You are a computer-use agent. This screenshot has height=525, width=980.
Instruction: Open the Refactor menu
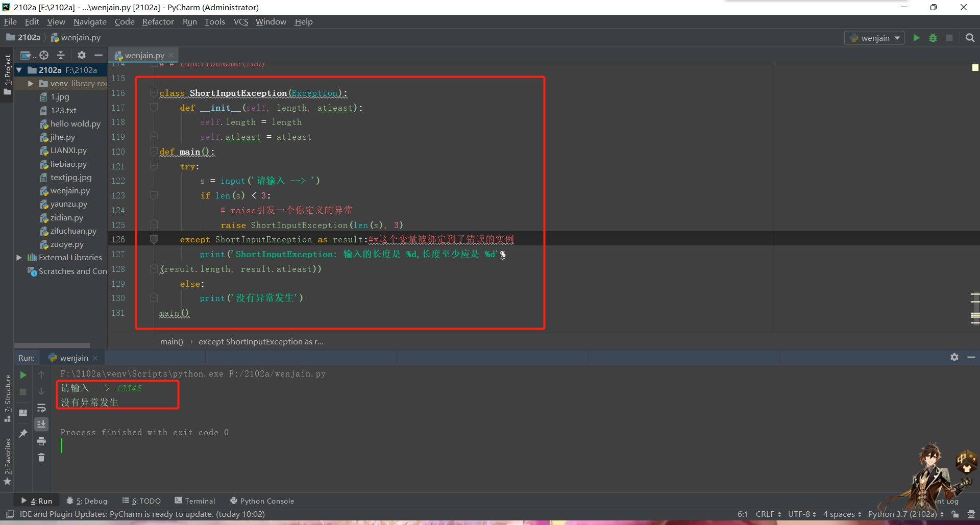(x=158, y=21)
